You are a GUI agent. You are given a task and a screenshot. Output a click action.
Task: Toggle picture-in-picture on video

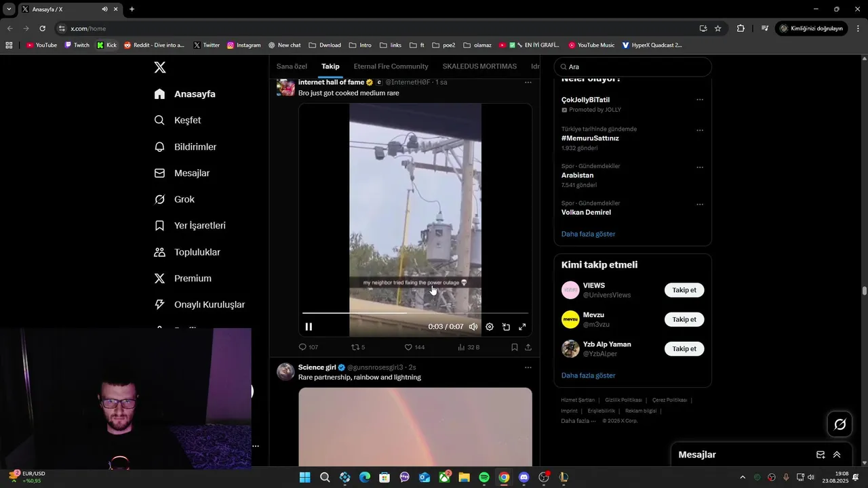pos(506,327)
